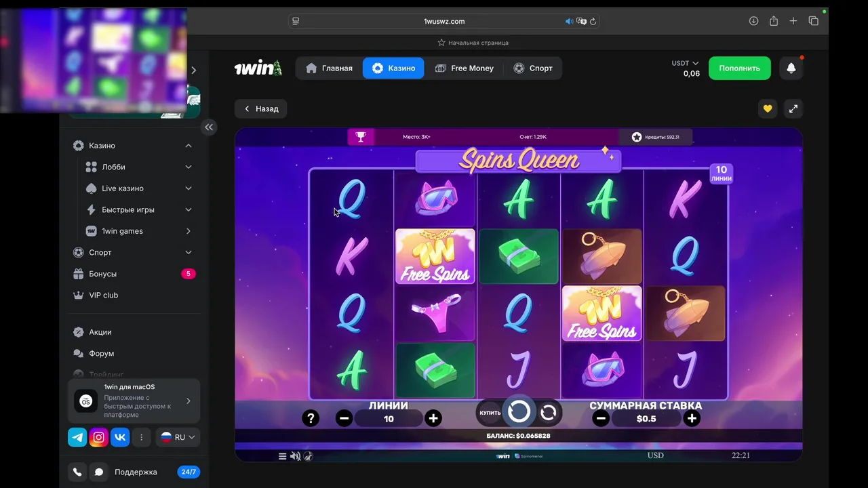
Task: Expand game to fullscreen
Action: coord(793,108)
